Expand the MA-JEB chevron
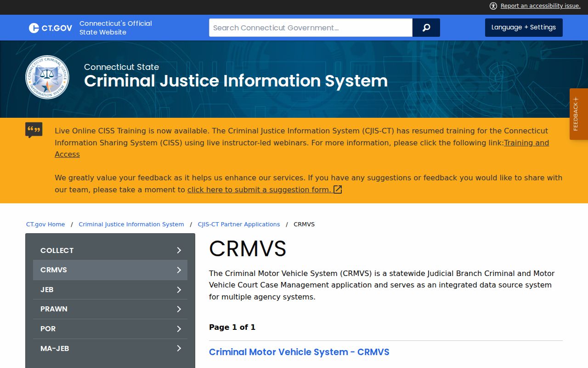 pos(179,348)
